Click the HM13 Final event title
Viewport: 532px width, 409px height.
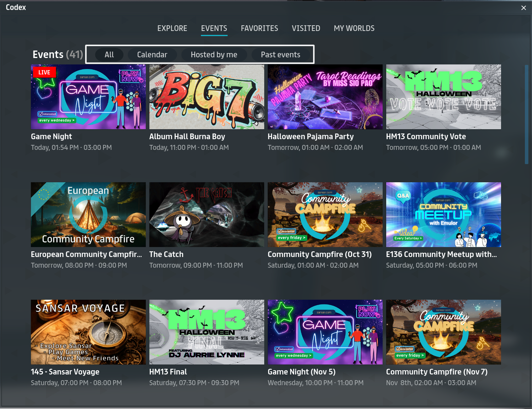[x=168, y=372]
